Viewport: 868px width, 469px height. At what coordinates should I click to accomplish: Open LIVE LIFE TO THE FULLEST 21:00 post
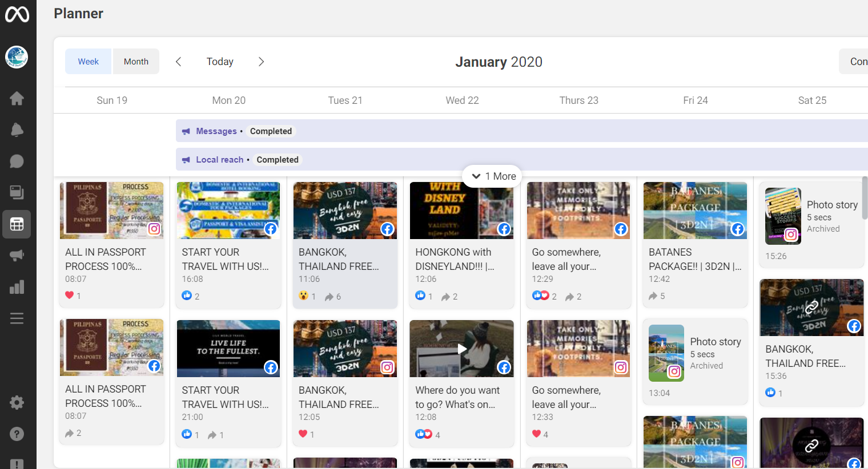tap(228, 383)
